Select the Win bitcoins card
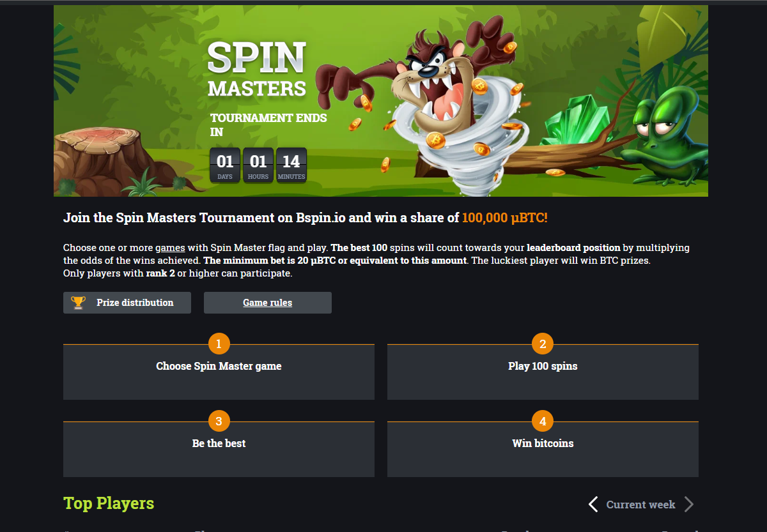Screen dimensions: 767x532 pos(543,449)
